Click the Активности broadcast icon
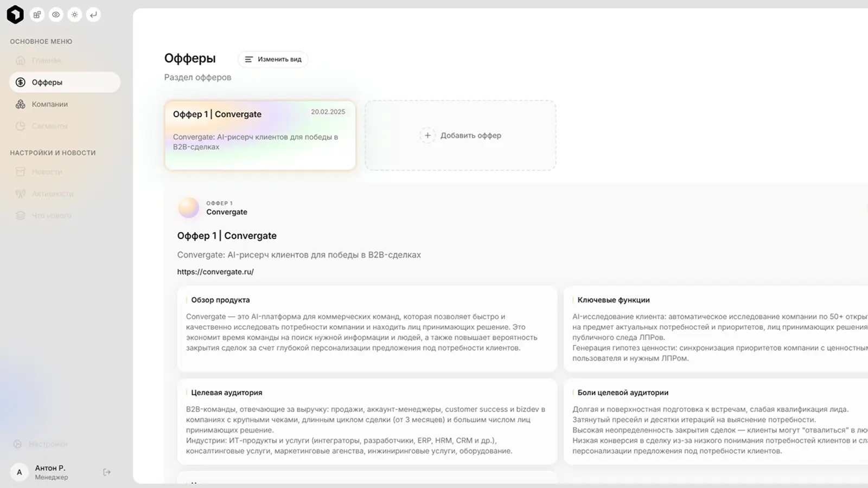Viewport: 868px width, 488px height. 20,193
